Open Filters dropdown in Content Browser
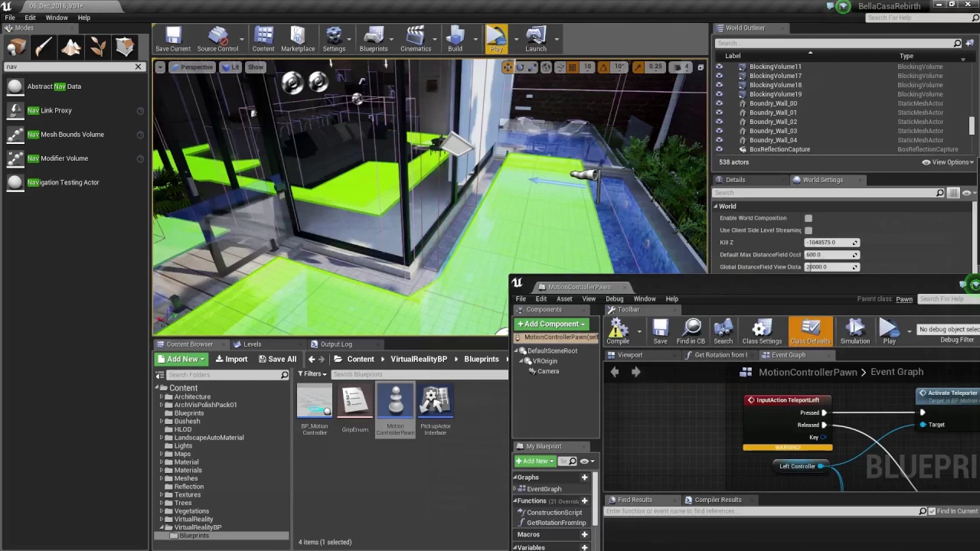This screenshot has width=980, height=551. pyautogui.click(x=312, y=374)
